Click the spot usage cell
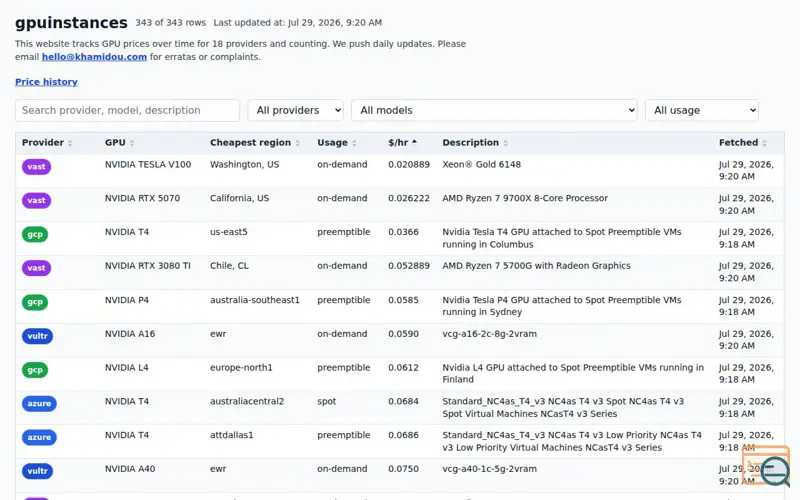Viewport: 800px width, 500px height. (327, 401)
